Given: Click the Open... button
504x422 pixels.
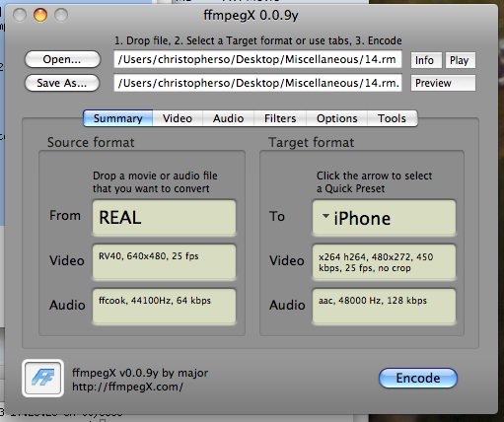Looking at the screenshot, I should point(62,59).
